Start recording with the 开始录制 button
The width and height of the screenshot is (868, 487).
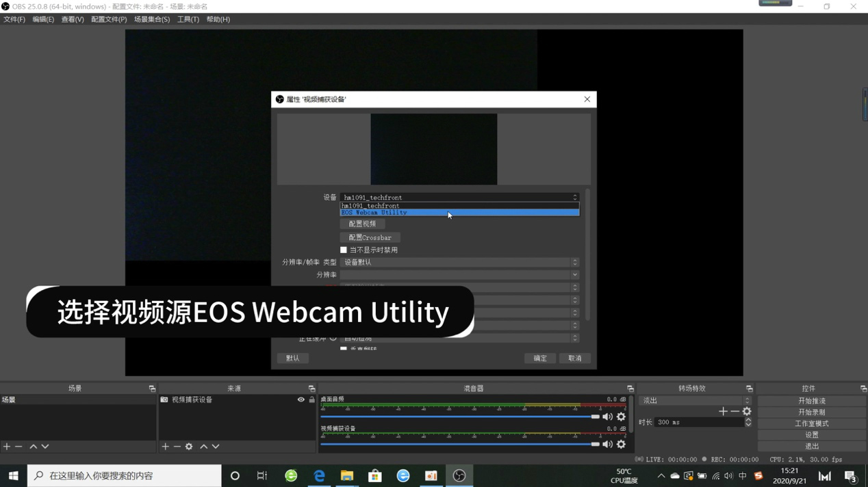point(810,412)
